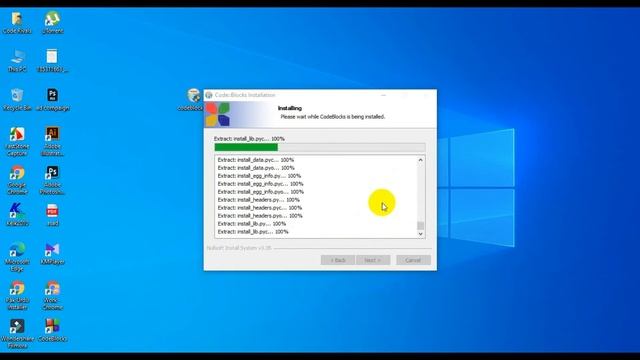Screen dimensions: 640x360
Task: Select the This PC desktop icon
Action: click(x=17, y=61)
